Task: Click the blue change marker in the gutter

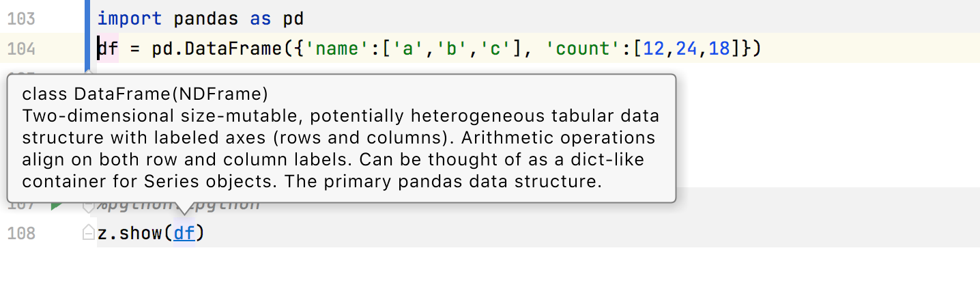Action: coord(87,34)
